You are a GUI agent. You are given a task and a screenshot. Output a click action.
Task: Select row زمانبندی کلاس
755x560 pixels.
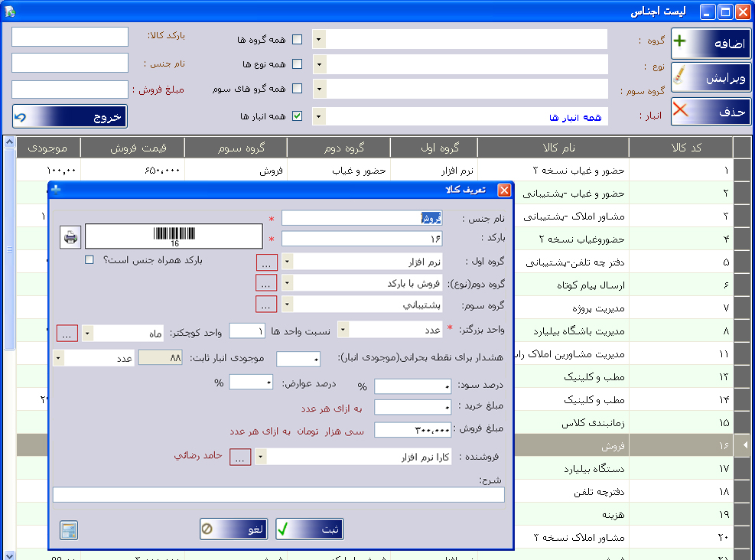coord(623,423)
